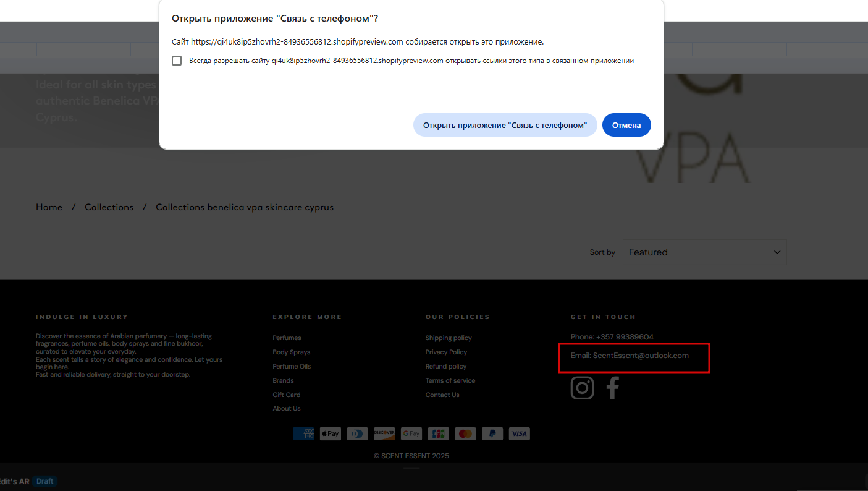Click the ScentEssent@outlook.com email link
The image size is (868, 491).
(641, 356)
